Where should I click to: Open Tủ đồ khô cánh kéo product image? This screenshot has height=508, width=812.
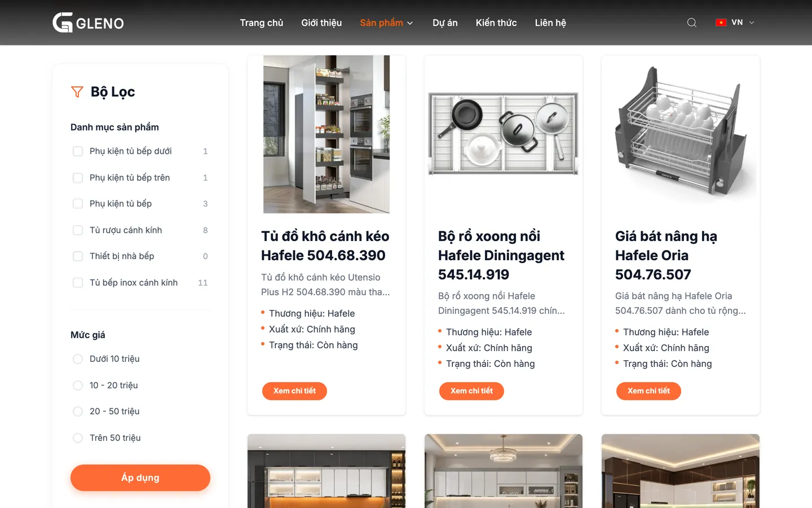(x=326, y=134)
